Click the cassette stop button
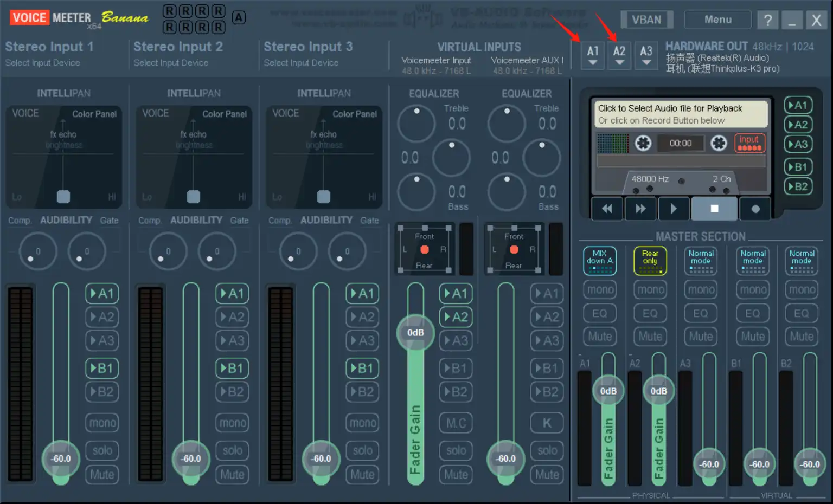The height and width of the screenshot is (504, 833). tap(714, 209)
